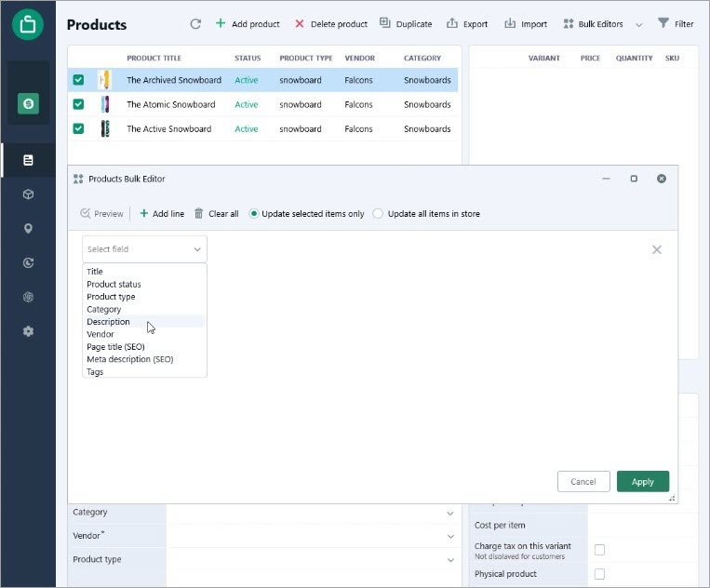Choose Tags from field list
This screenshot has width=710, height=588.
(x=95, y=372)
